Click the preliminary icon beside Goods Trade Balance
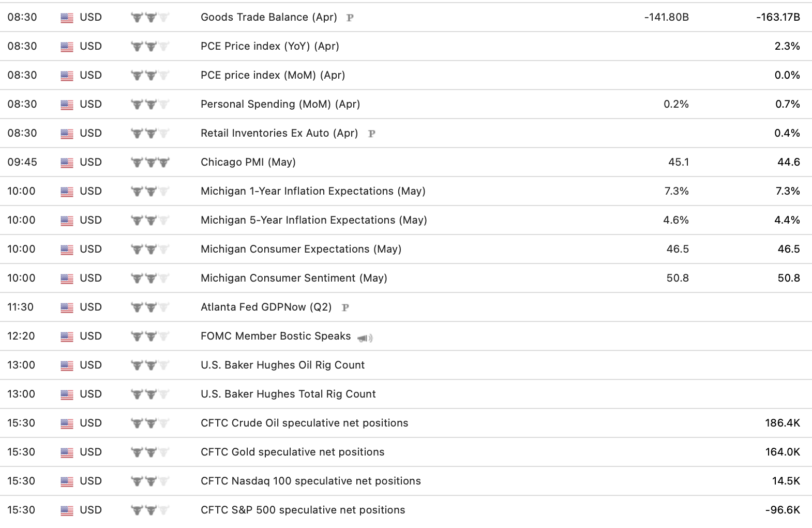The height and width of the screenshot is (528, 812). point(350,18)
